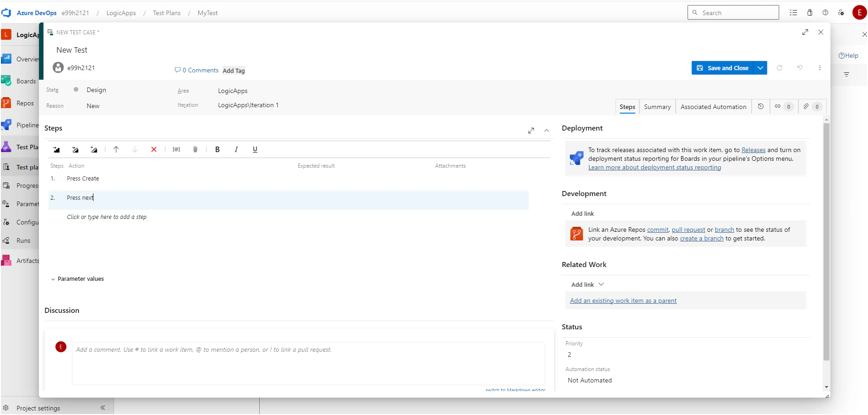The image size is (868, 415).
Task: Open the account avatar E in header
Action: coord(859,12)
